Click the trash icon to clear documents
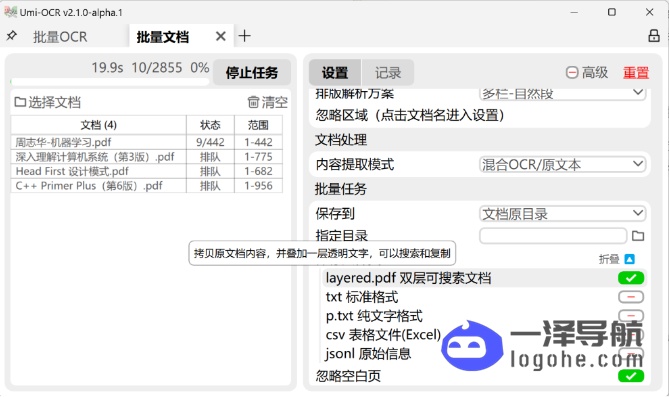669x397 pixels. click(253, 102)
